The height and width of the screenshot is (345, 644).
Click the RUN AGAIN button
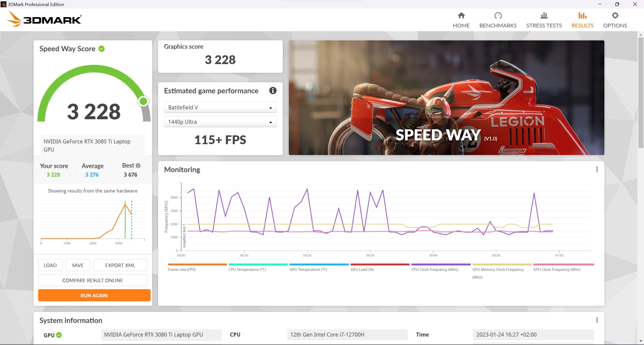[93, 295]
